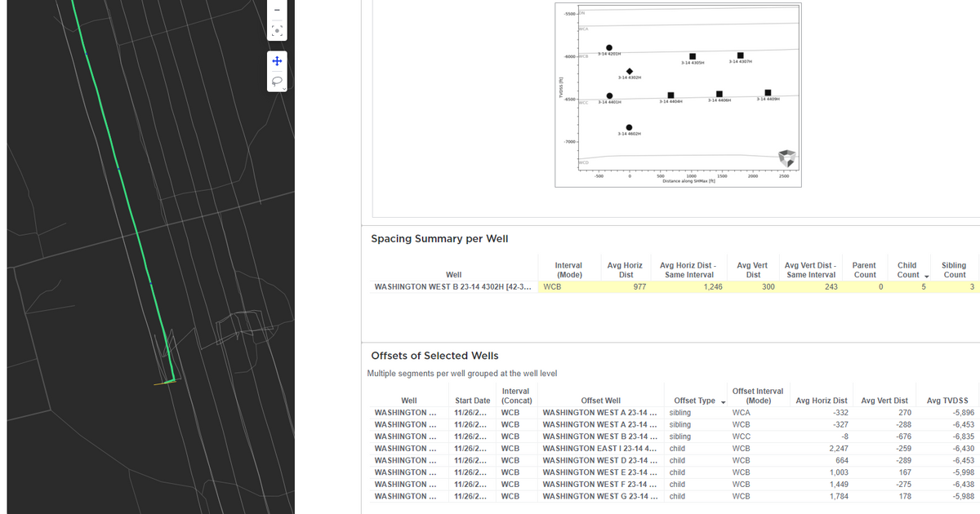Click the Avg Vert Dist - Same Interval header
980x514 pixels.
[810, 270]
